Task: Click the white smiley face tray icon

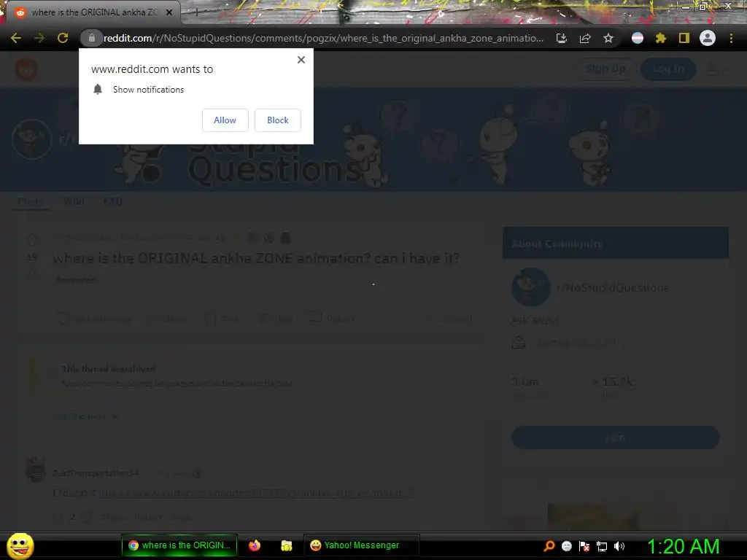Action: point(566,546)
